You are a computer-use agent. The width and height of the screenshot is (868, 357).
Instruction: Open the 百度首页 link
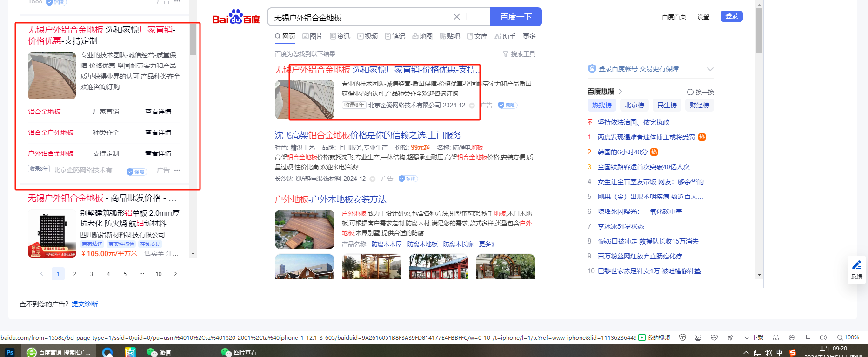pos(674,17)
